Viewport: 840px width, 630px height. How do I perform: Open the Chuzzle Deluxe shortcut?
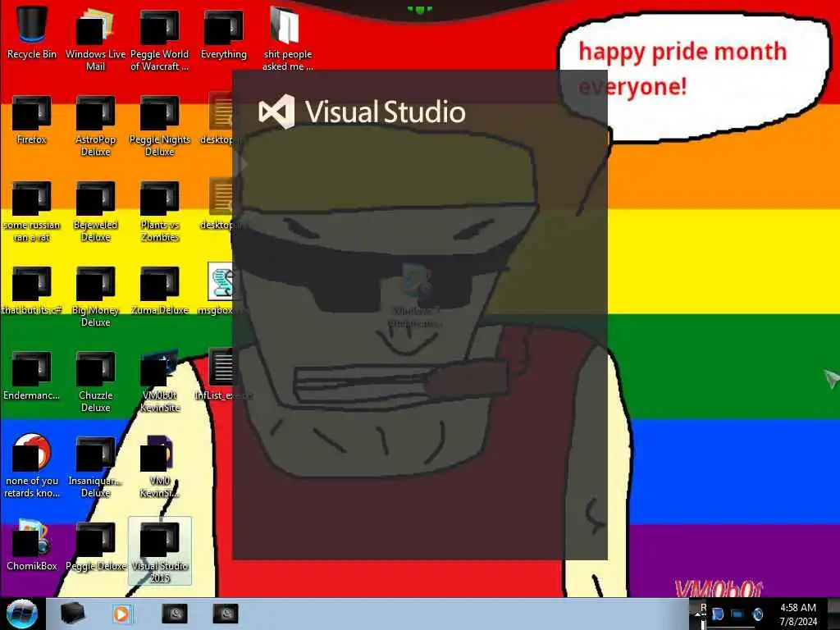(95, 382)
